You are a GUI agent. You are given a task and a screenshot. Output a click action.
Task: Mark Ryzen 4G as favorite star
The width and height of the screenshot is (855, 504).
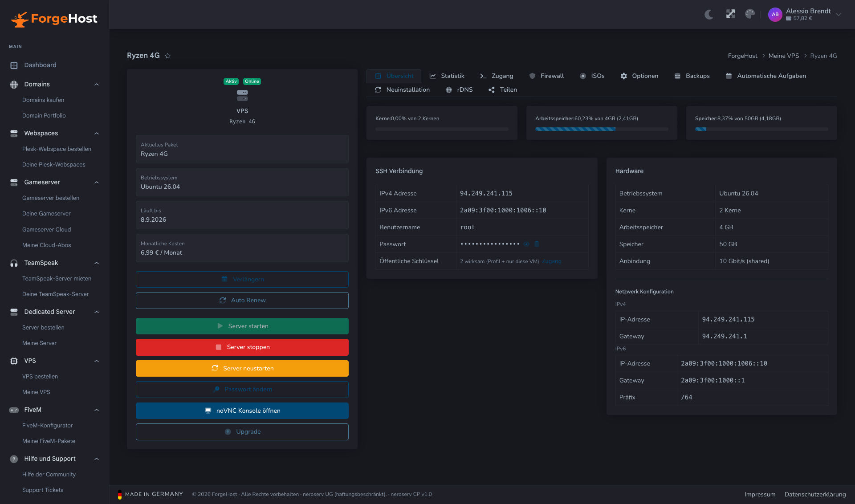167,56
